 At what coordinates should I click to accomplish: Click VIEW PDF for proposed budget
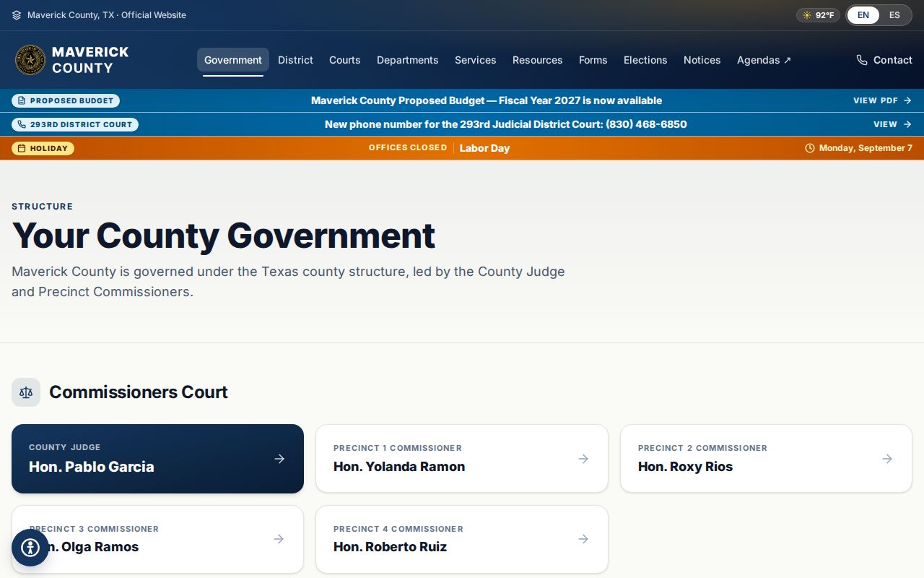882,100
